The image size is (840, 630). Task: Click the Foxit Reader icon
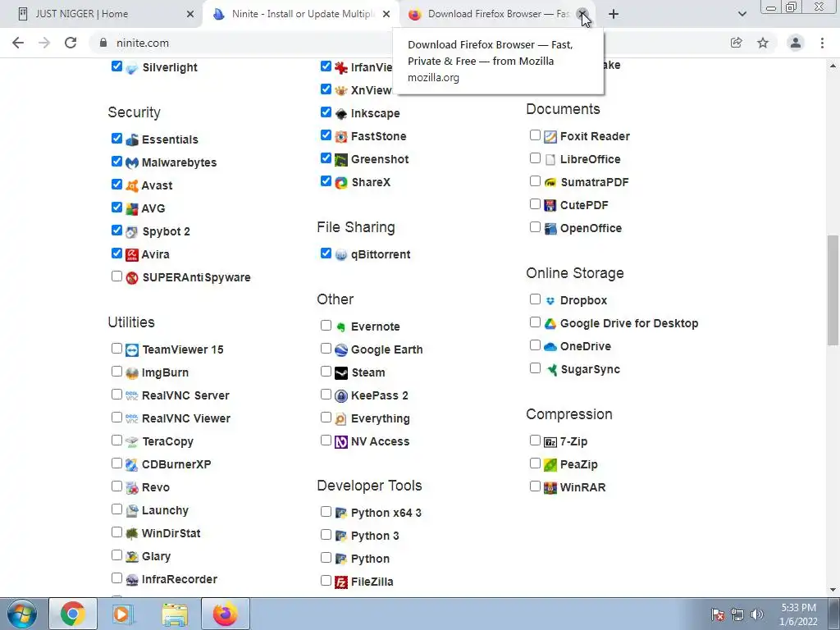pyautogui.click(x=550, y=137)
